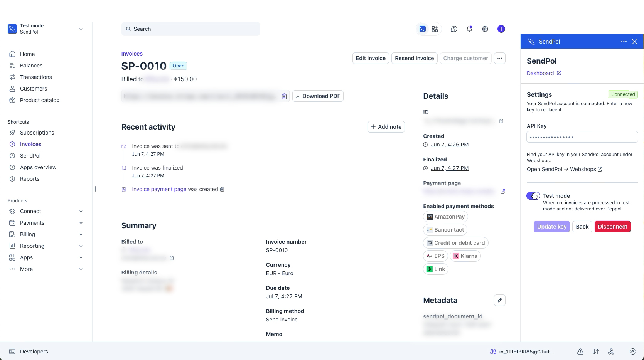
Task: Click Resend invoice button
Action: point(415,58)
